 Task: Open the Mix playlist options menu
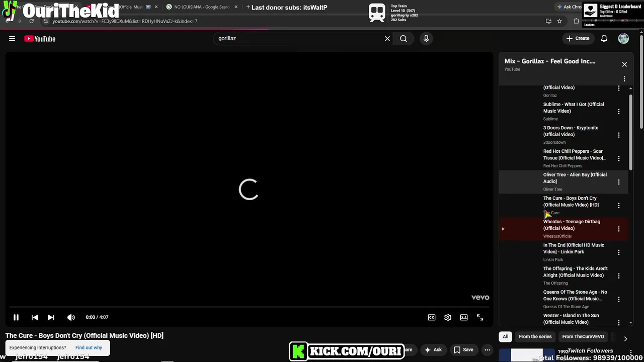point(624,79)
